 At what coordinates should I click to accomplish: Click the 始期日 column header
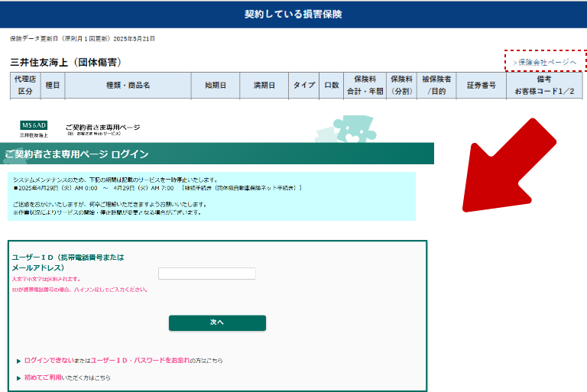216,86
